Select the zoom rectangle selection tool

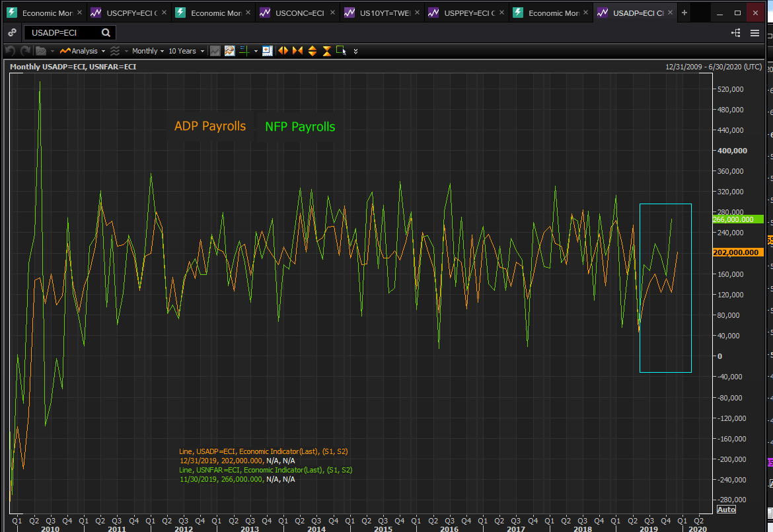click(341, 51)
